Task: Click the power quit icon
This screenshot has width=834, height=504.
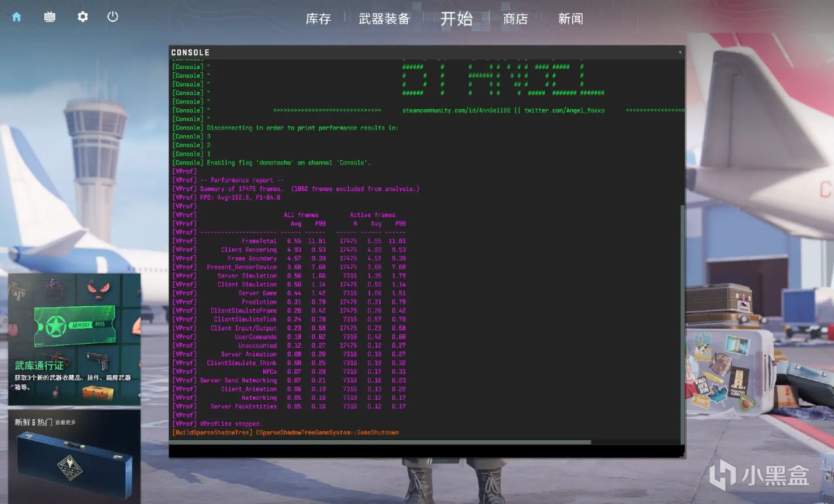Action: [x=113, y=17]
